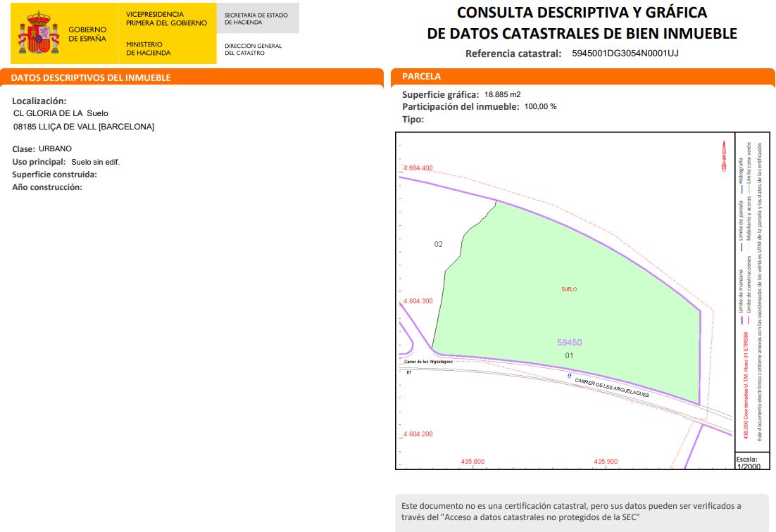Viewport: 776px width, 532px height.
Task: Click the 4.604.300 coordinate label
Action: point(418,301)
